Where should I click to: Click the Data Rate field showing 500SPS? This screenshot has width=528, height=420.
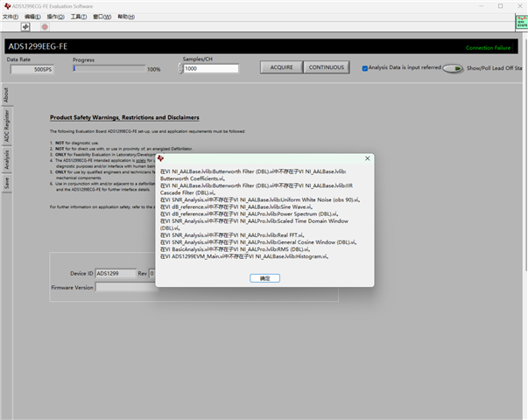pyautogui.click(x=32, y=69)
